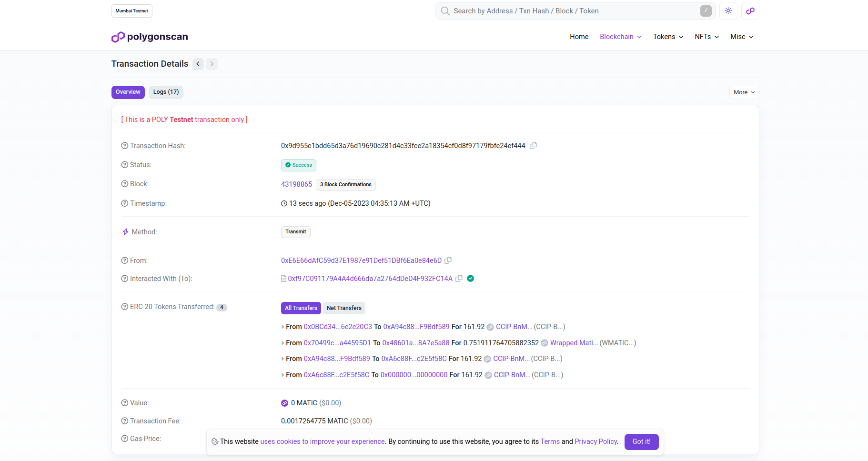This screenshot has height=461, width=868.
Task: Click the Method lightning bolt icon
Action: (x=125, y=232)
